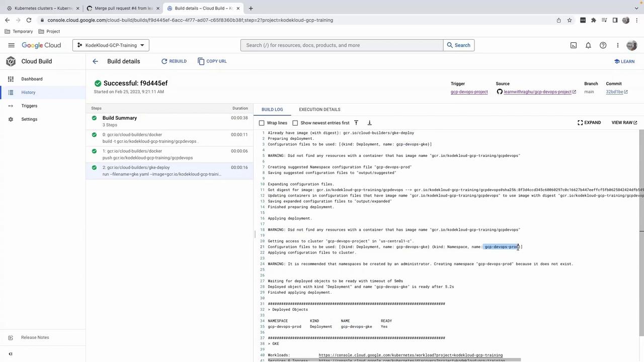
Task: Open the Project bookmarks folder
Action: click(49, 31)
